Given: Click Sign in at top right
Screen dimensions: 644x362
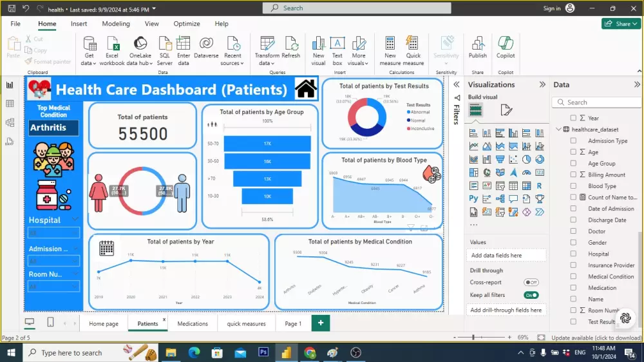Looking at the screenshot, I should [552, 8].
